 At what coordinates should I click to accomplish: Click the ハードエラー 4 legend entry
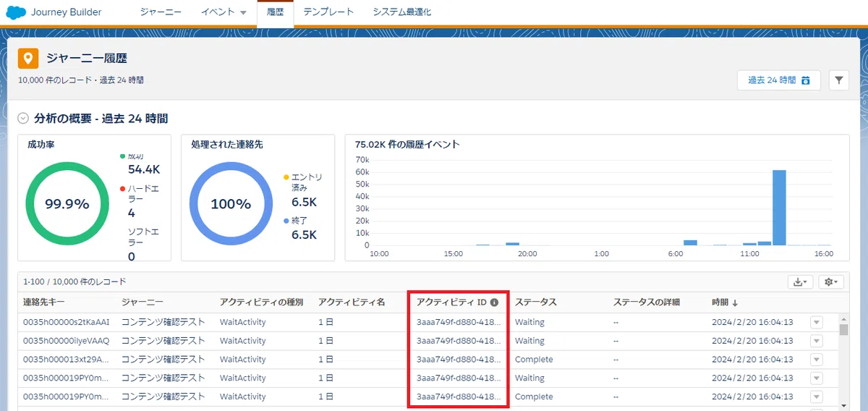[141, 200]
